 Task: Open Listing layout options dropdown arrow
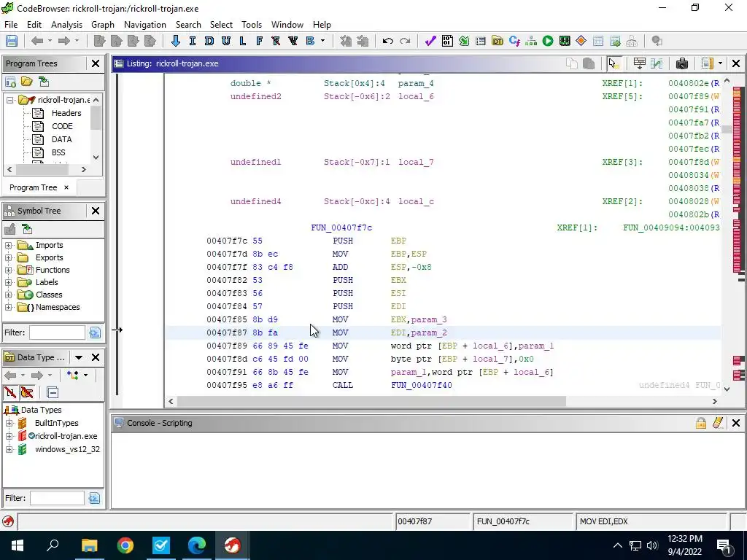720,63
